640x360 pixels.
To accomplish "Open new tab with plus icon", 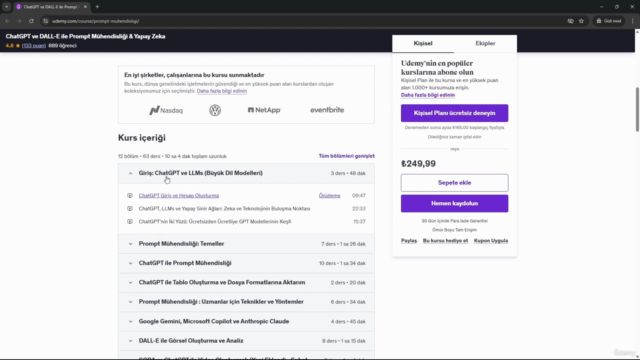I will click(97, 7).
